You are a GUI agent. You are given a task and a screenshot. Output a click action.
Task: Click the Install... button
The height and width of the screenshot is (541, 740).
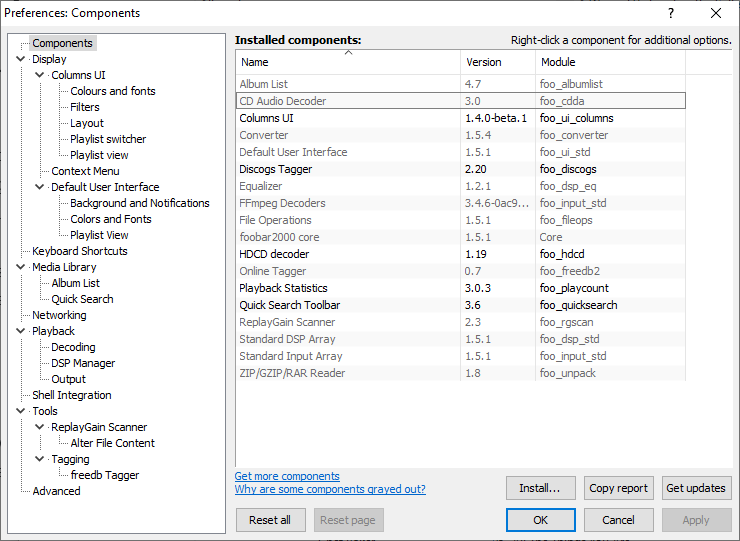(540, 488)
